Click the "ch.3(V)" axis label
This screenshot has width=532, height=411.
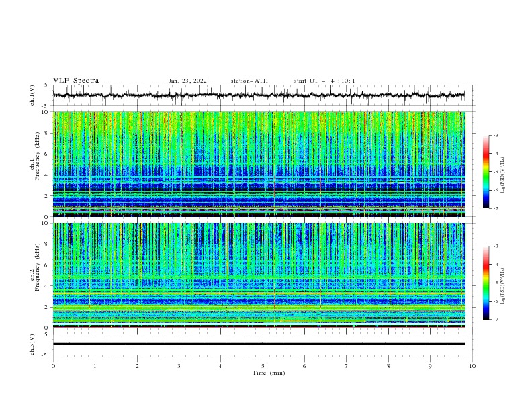pyautogui.click(x=32, y=345)
